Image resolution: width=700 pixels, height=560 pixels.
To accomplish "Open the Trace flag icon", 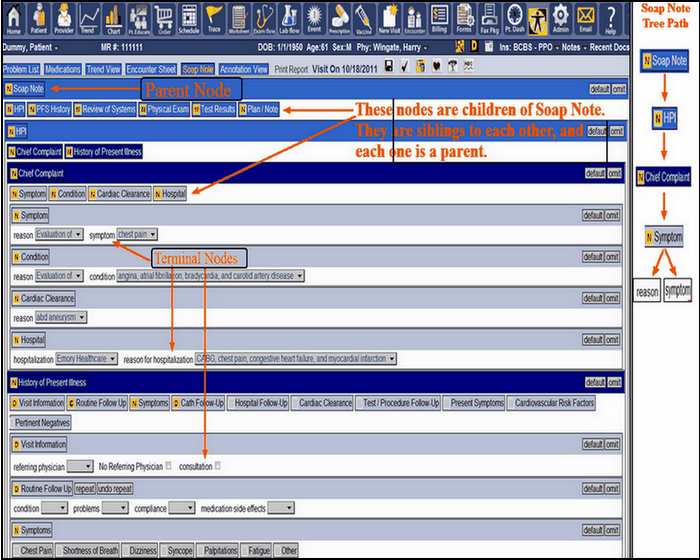I will pos(214,18).
